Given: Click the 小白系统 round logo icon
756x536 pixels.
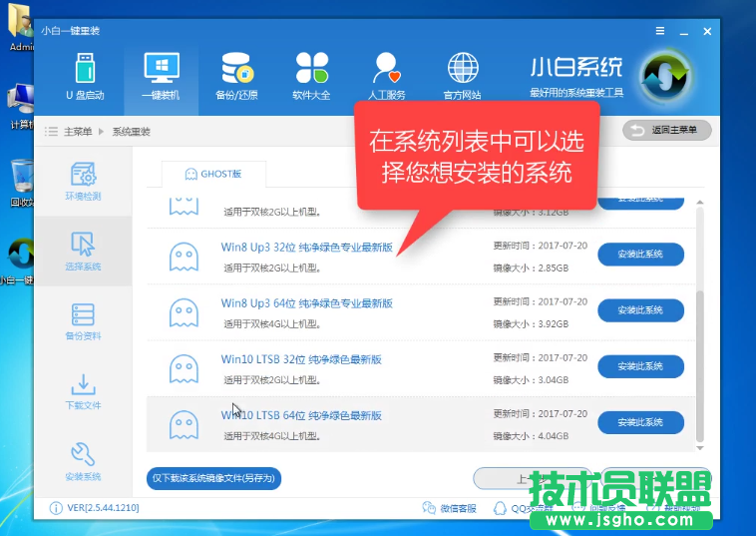Looking at the screenshot, I should pos(665,77).
